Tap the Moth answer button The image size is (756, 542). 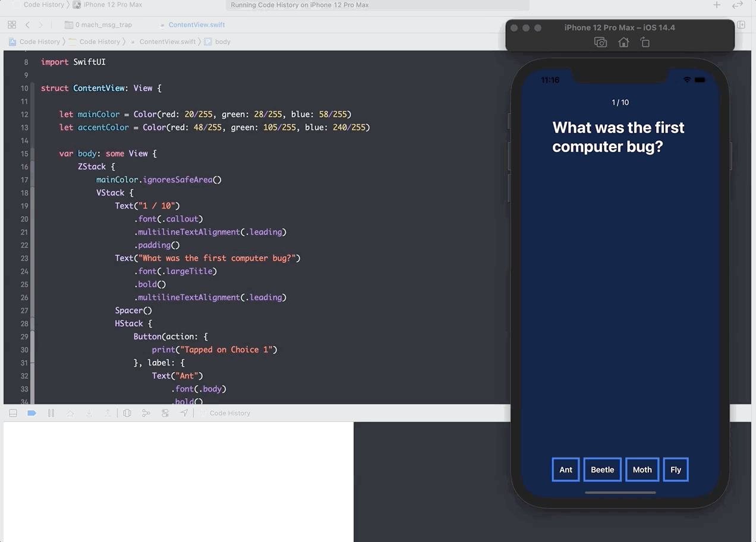[642, 469]
